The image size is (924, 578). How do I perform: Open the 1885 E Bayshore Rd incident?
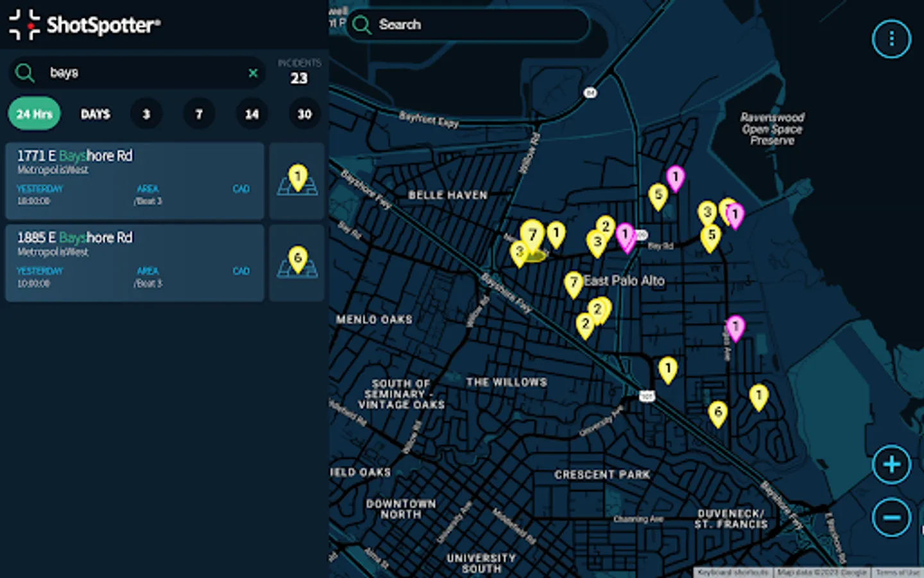pyautogui.click(x=135, y=263)
